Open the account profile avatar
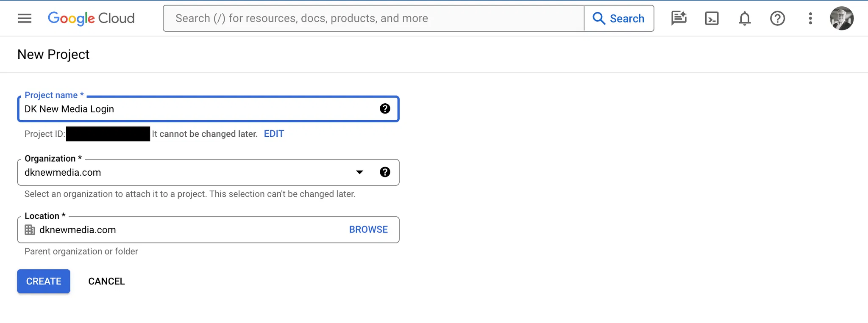The height and width of the screenshot is (323, 868). [x=841, y=18]
